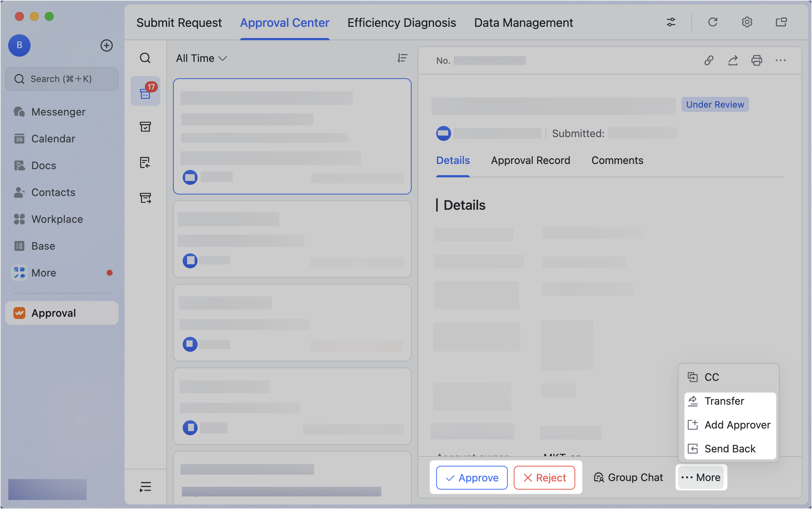Image resolution: width=812 pixels, height=509 pixels.
Task: Open the To-do approvals inbox with badge 17
Action: click(145, 91)
